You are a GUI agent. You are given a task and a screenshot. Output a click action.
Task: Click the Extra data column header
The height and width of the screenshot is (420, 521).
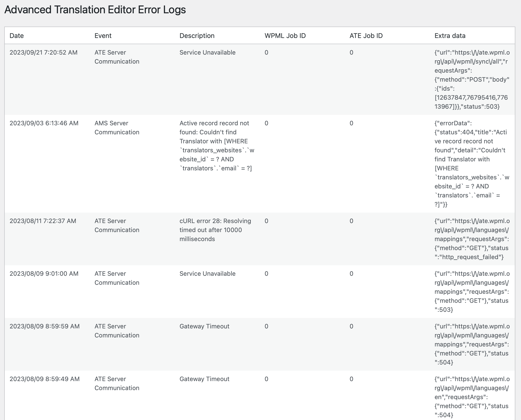[450, 36]
